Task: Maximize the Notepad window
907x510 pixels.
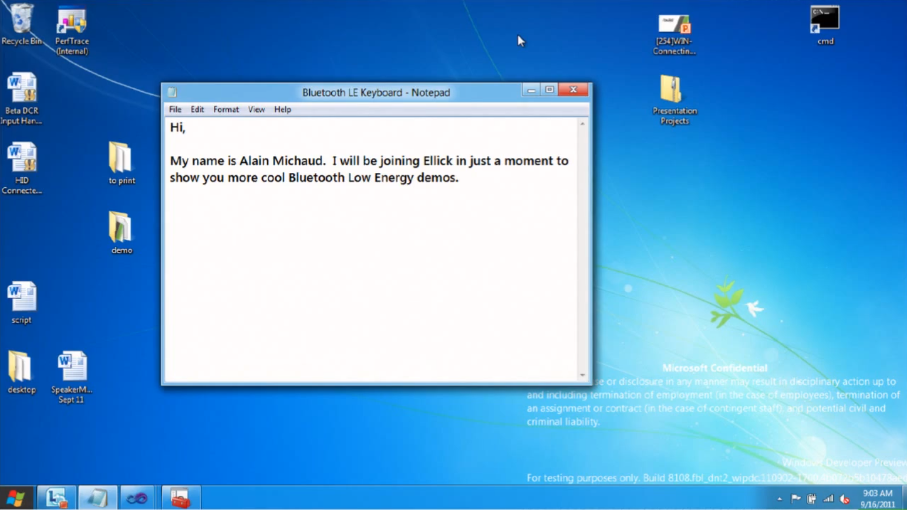Action: 550,90
